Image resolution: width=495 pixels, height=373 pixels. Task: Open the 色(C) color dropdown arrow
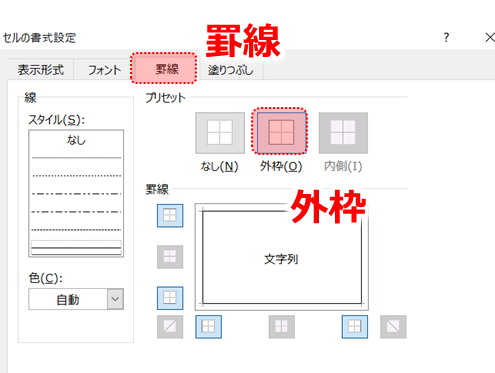pos(115,299)
